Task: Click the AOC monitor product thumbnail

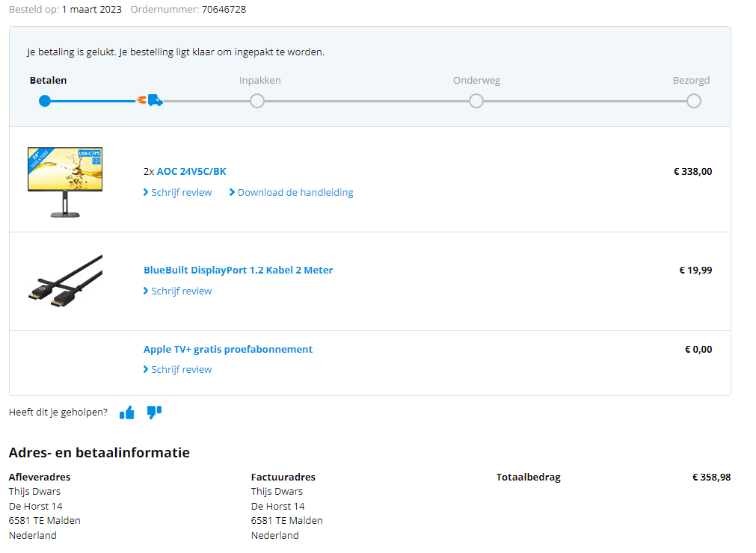Action: (65, 182)
